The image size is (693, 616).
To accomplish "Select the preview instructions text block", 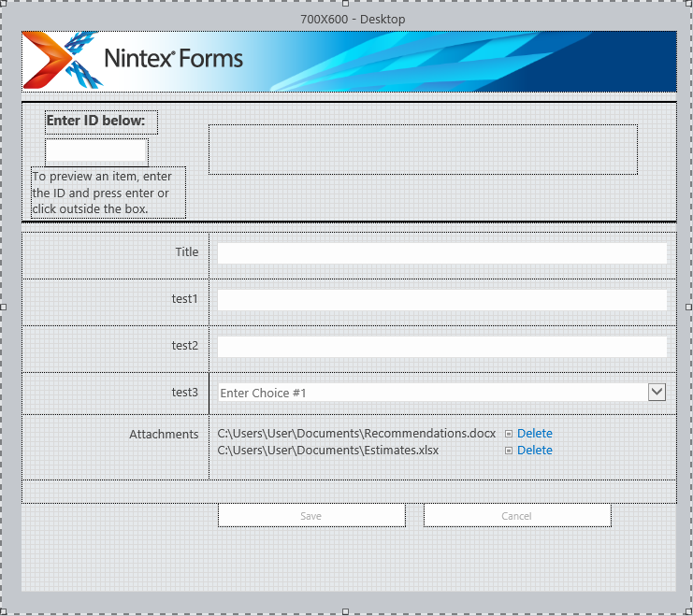I will click(108, 193).
